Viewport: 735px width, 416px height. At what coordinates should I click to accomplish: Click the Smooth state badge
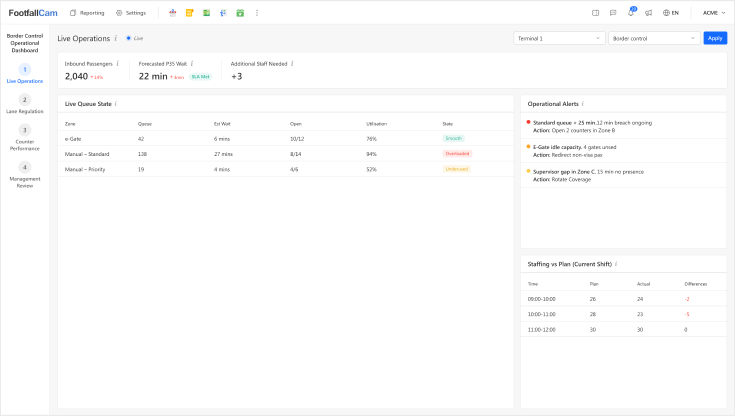click(x=454, y=138)
